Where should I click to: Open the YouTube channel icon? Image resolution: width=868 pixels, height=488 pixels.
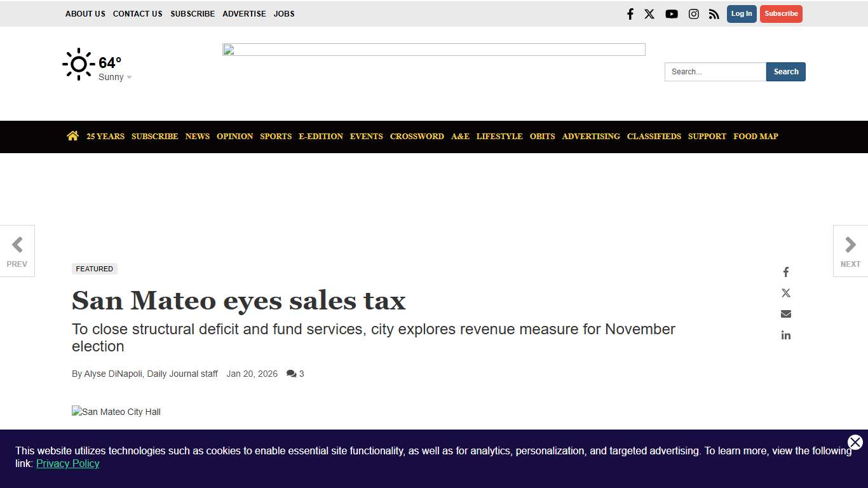[671, 13]
